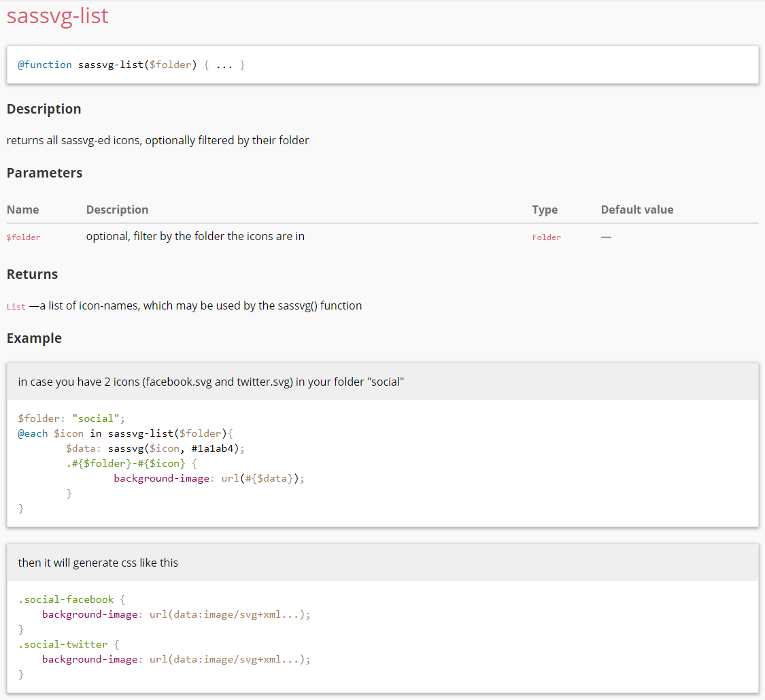Click the .social-facebook selector line
The width and height of the screenshot is (765, 700).
pos(71,599)
